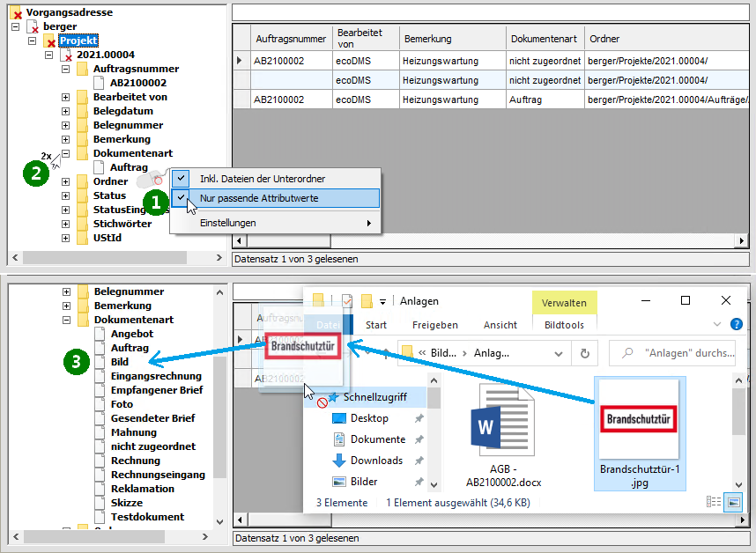
Task: Open the Downloads folder icon in sidebar
Action: click(339, 461)
